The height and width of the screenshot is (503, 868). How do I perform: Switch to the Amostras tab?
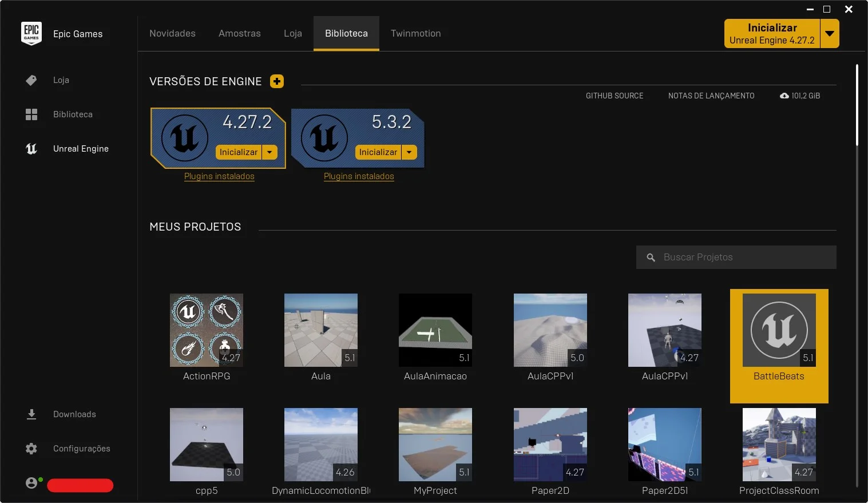(240, 33)
